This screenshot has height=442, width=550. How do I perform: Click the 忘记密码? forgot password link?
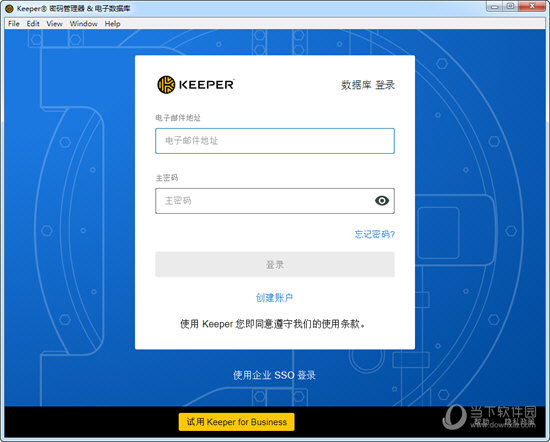click(375, 234)
